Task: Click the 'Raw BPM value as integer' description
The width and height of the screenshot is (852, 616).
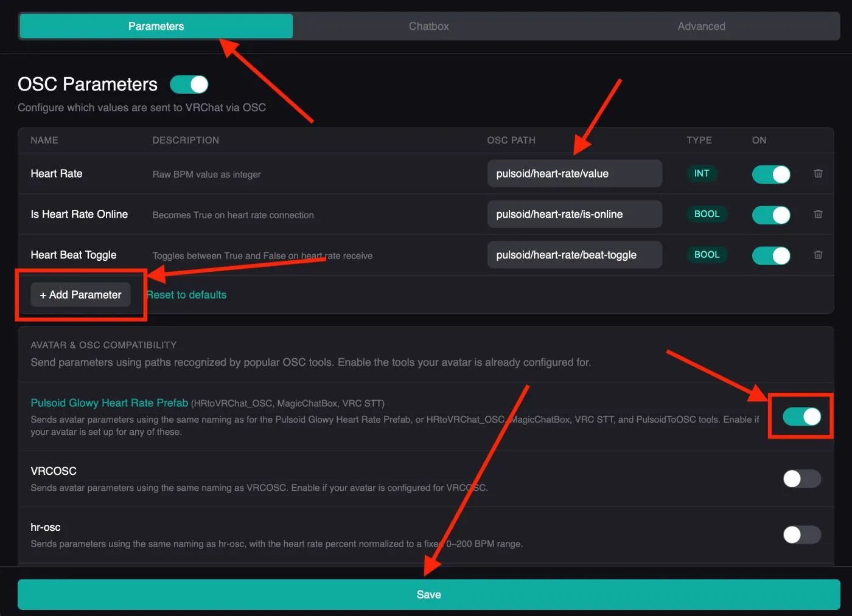Action: [x=206, y=175]
